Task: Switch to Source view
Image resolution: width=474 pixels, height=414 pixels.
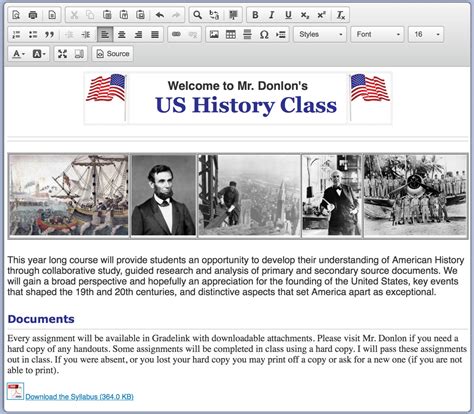Action: [x=113, y=54]
